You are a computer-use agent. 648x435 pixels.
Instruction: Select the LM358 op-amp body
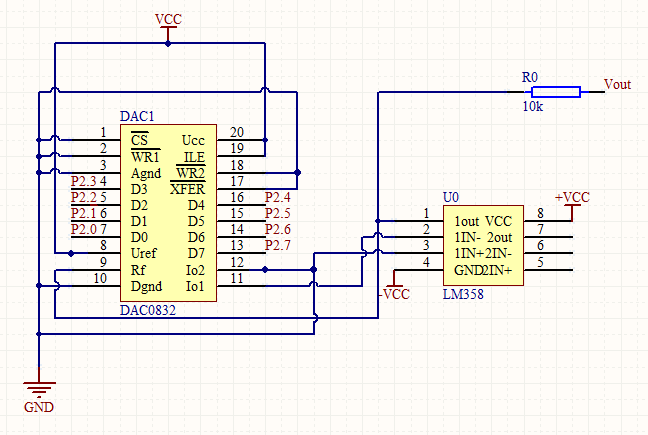pos(483,245)
